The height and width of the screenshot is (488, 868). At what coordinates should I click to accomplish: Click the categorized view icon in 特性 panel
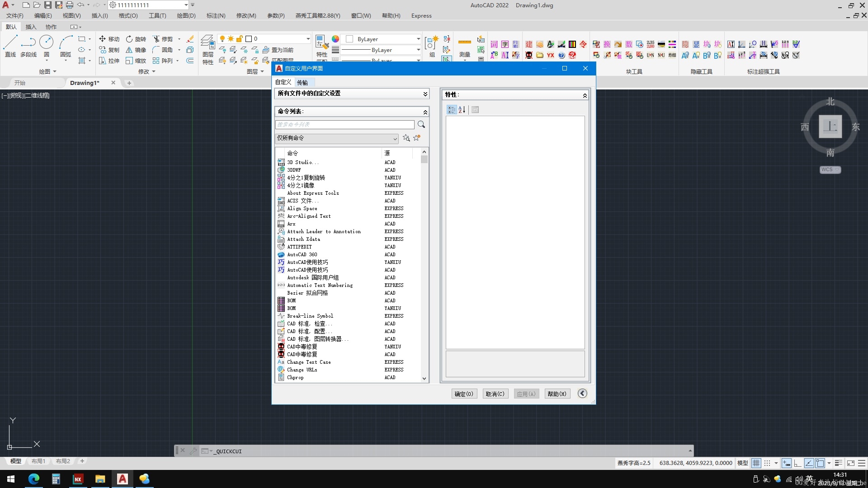tap(452, 109)
